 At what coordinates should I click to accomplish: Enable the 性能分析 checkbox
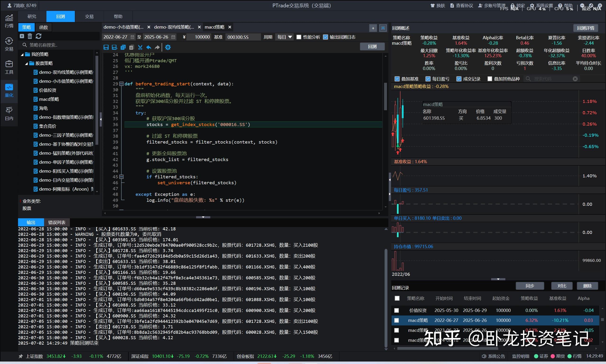click(299, 37)
